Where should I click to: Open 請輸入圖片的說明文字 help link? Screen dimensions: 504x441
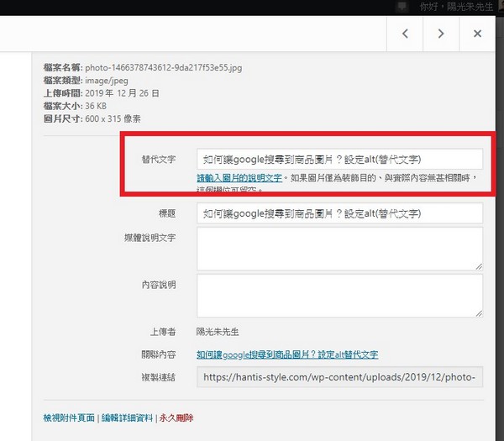[x=239, y=178]
